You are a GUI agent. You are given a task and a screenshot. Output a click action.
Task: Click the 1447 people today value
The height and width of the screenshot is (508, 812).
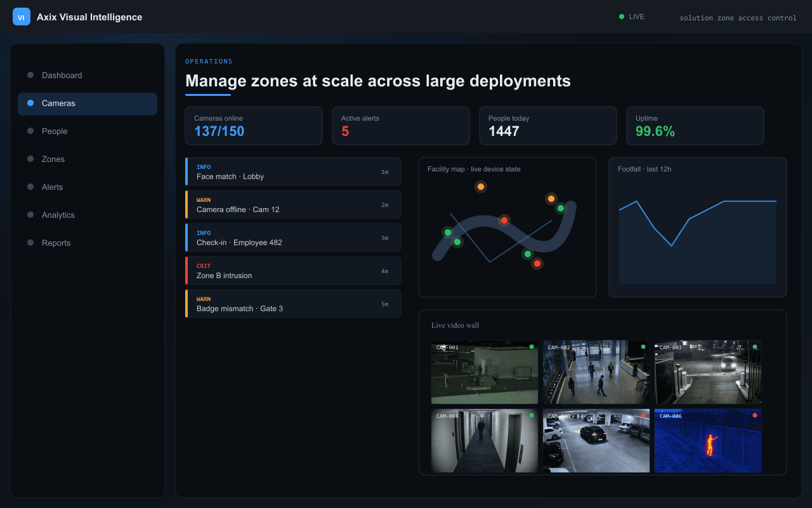pos(504,131)
